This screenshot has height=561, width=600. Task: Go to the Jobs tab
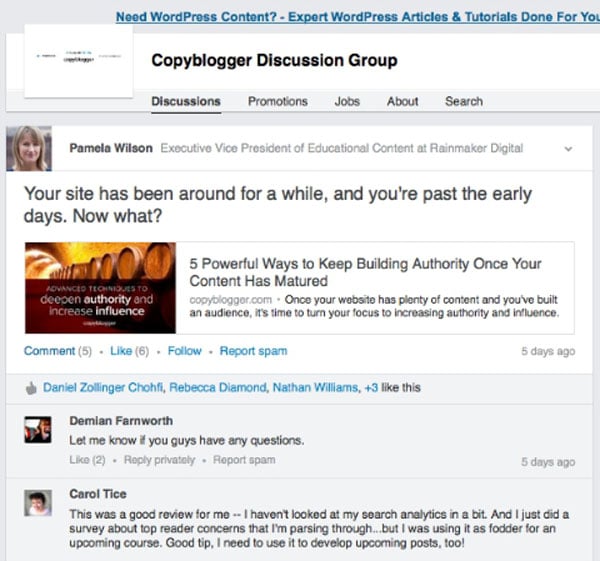click(x=347, y=101)
